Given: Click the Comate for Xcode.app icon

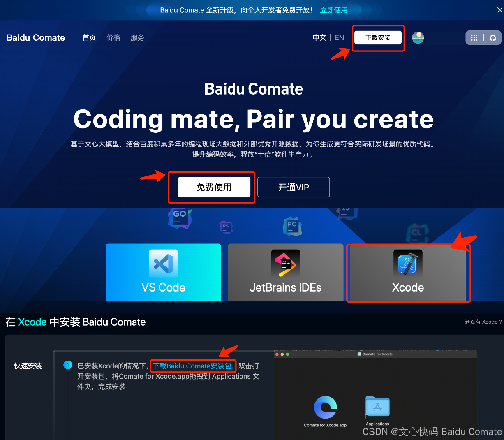Looking at the screenshot, I should tap(325, 408).
